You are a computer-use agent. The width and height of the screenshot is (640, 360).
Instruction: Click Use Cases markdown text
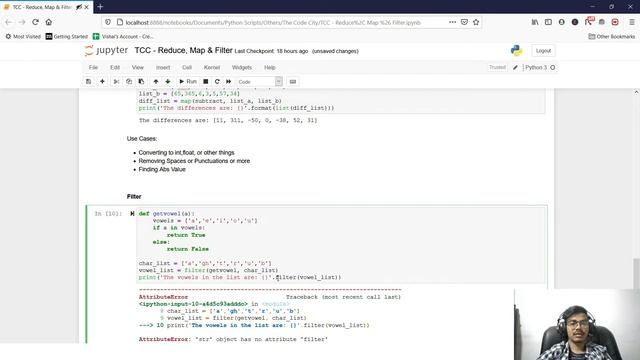pyautogui.click(x=142, y=139)
